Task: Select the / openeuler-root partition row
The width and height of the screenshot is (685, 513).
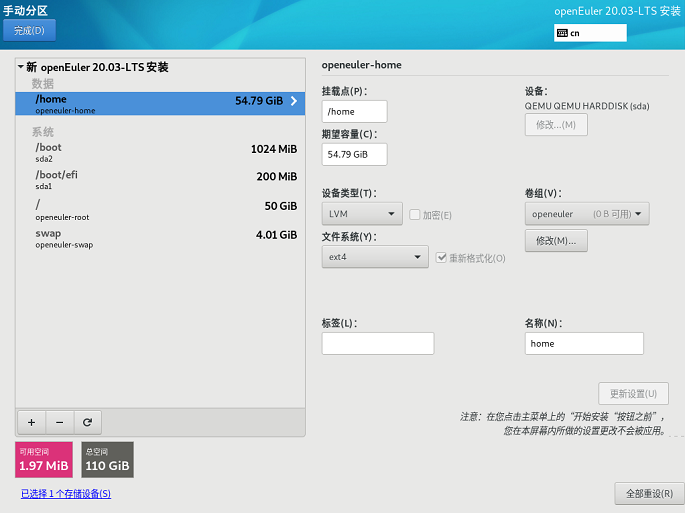Action: (x=160, y=209)
